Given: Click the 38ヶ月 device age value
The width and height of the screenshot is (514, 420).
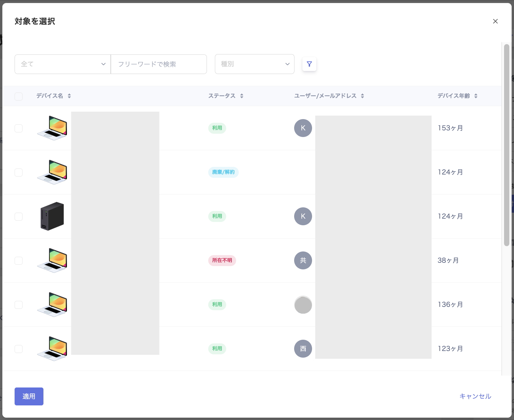Looking at the screenshot, I should [x=448, y=260].
